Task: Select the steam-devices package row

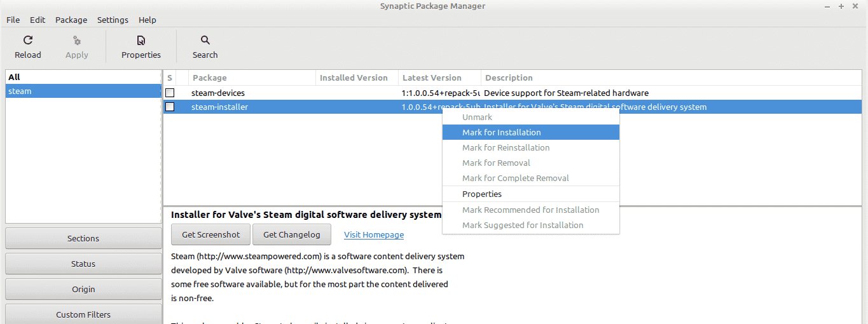Action: 512,93
